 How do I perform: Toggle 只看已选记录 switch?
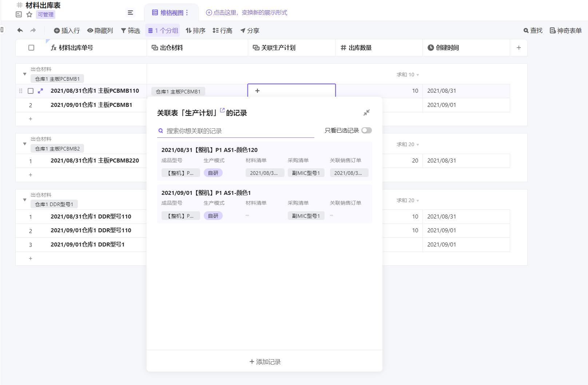(x=366, y=131)
